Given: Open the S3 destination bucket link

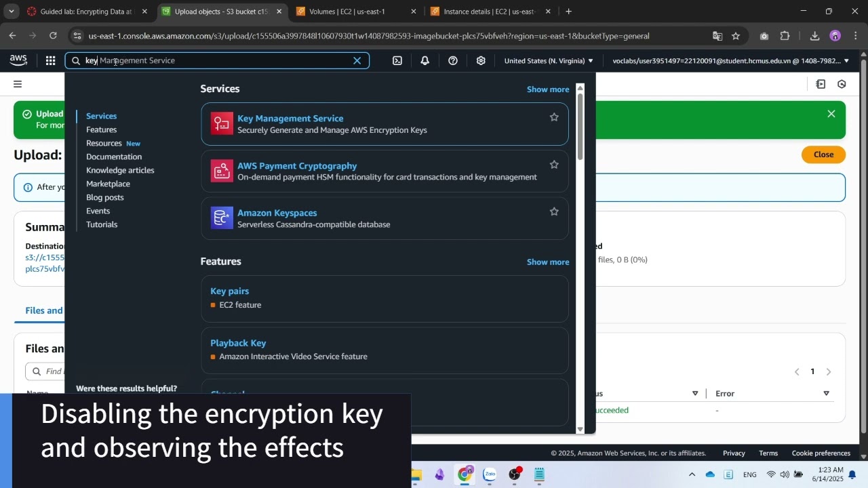Looking at the screenshot, I should pos(45,263).
